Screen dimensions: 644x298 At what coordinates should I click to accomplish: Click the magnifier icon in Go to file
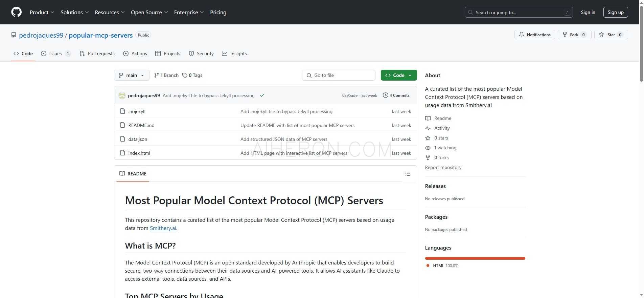309,75
